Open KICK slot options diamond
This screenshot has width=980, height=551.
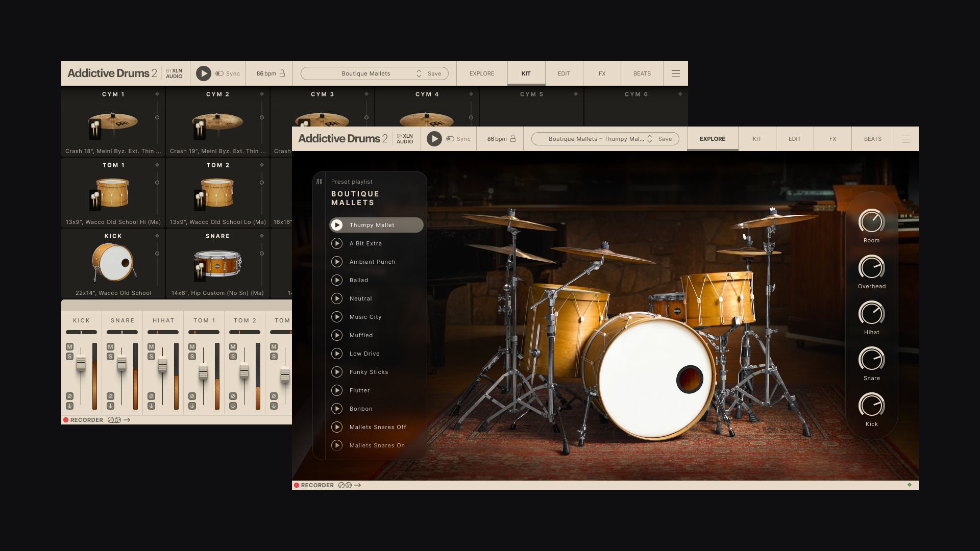pos(157,236)
